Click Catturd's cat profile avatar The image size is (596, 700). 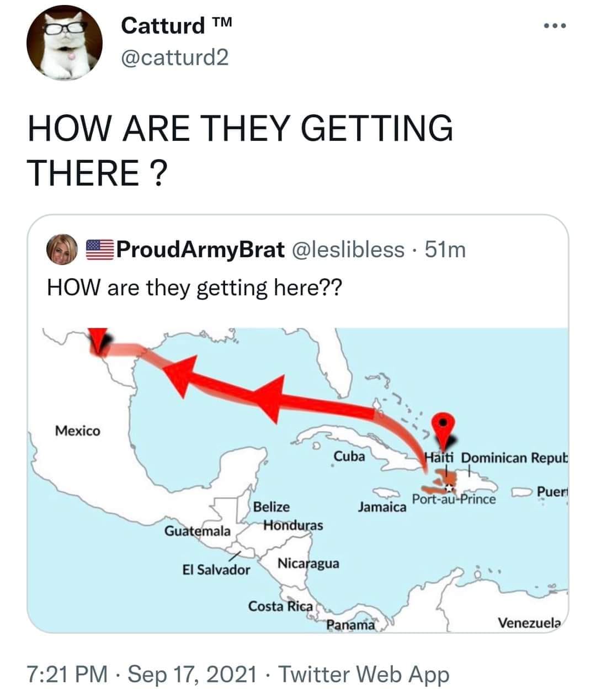[x=65, y=43]
